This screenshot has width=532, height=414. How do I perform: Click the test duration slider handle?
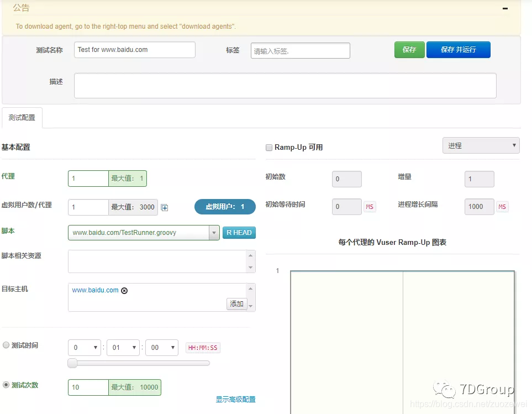[x=72, y=363]
